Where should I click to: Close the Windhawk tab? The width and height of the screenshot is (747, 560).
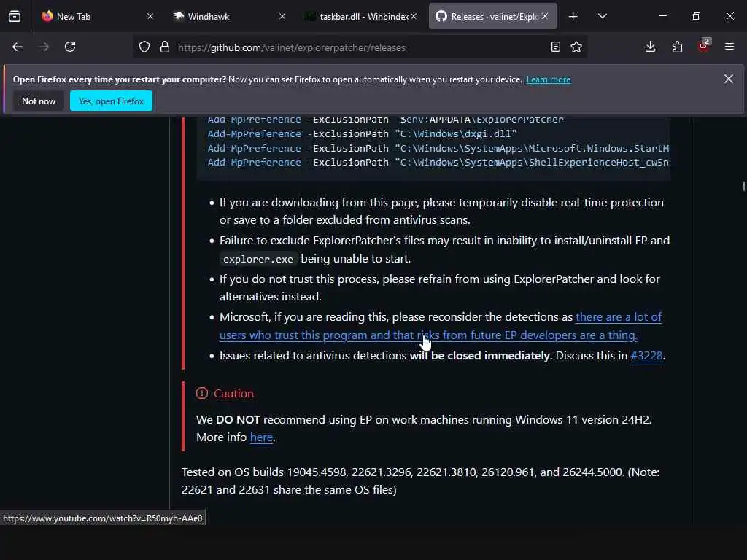(282, 16)
